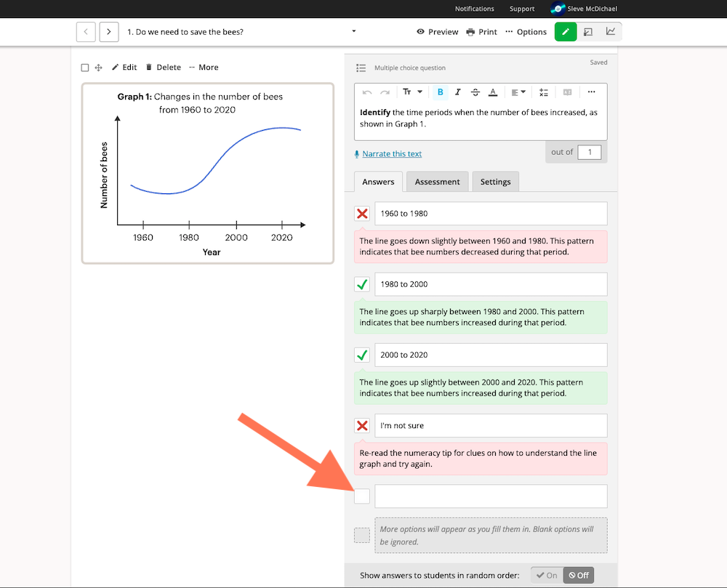Open the lesson title dropdown caret

(x=354, y=31)
